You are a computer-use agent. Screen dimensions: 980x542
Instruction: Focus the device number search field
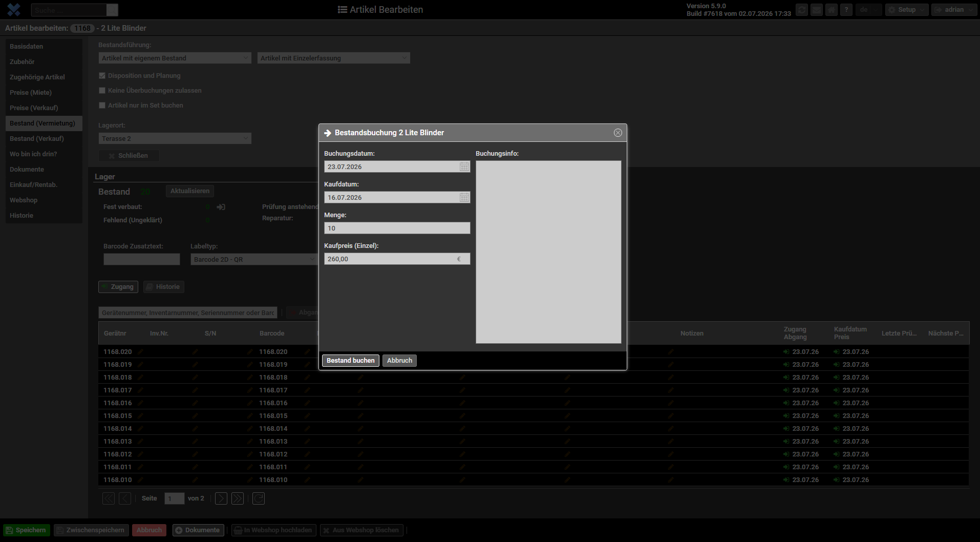point(188,312)
